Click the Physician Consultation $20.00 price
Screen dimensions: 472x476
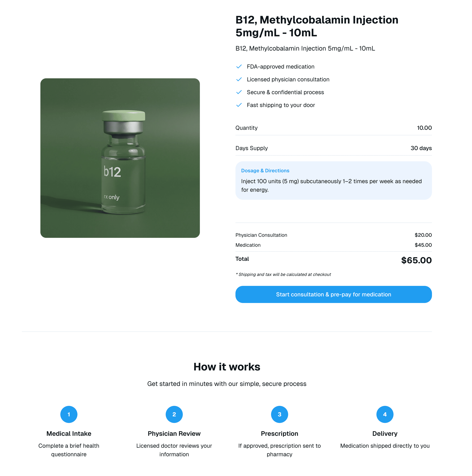(x=423, y=235)
